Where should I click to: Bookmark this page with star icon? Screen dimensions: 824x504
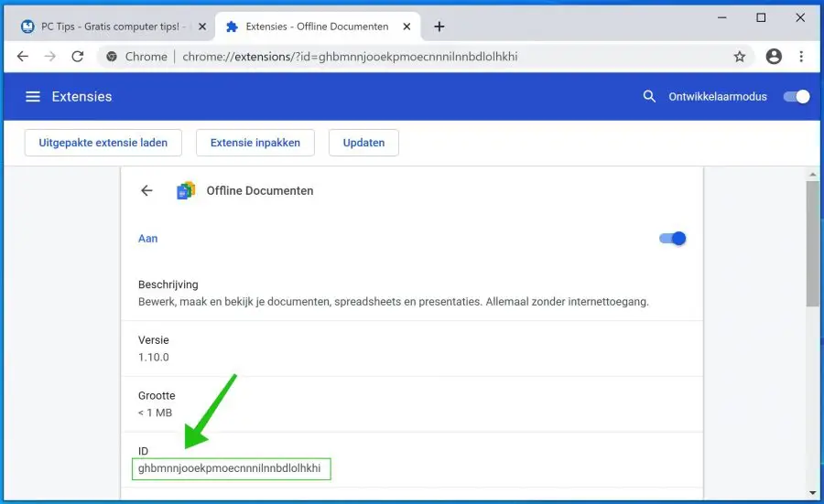[x=740, y=56]
